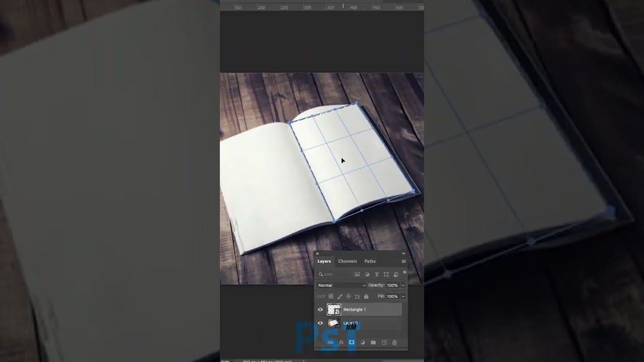Viewport: 644px width, 362px height.
Task: Create new fill or adjustment layer
Action: point(362,342)
